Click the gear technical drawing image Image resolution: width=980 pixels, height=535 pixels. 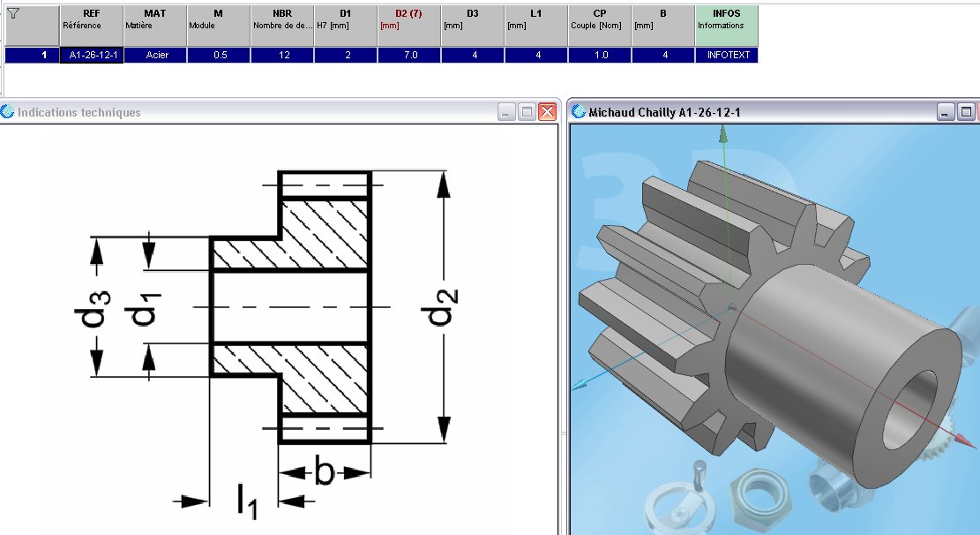pos(269,344)
